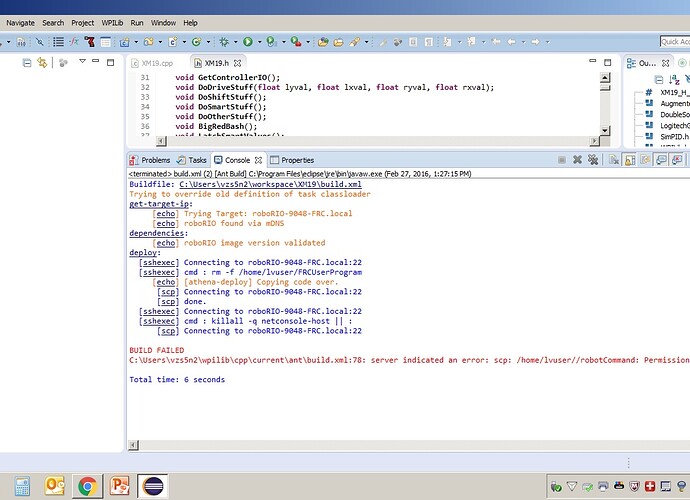The height and width of the screenshot is (500, 690).
Task: Click the echo link before Copying code over
Action: [165, 282]
